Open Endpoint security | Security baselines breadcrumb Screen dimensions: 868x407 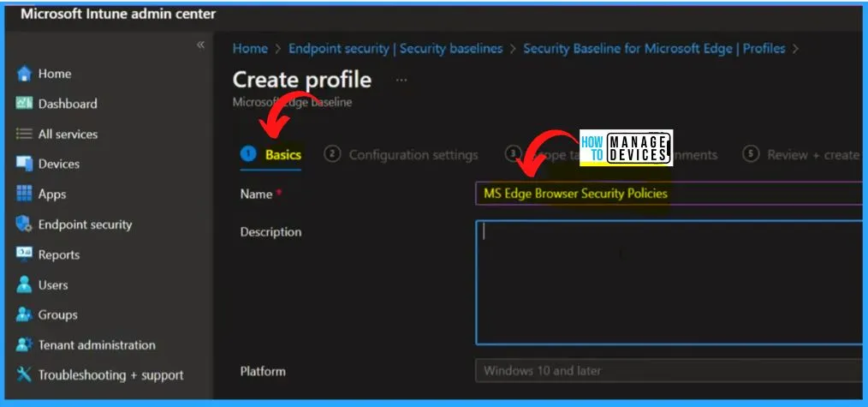pos(395,49)
